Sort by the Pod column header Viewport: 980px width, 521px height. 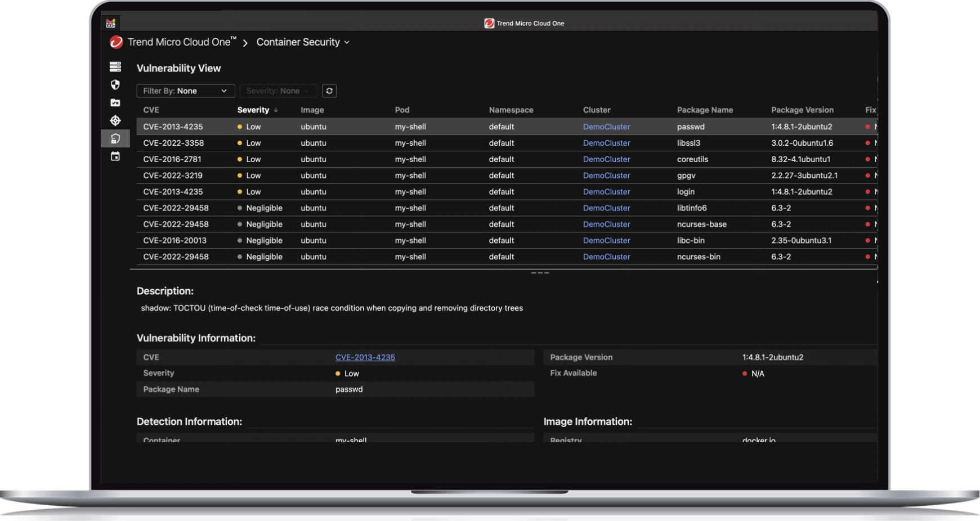click(402, 110)
